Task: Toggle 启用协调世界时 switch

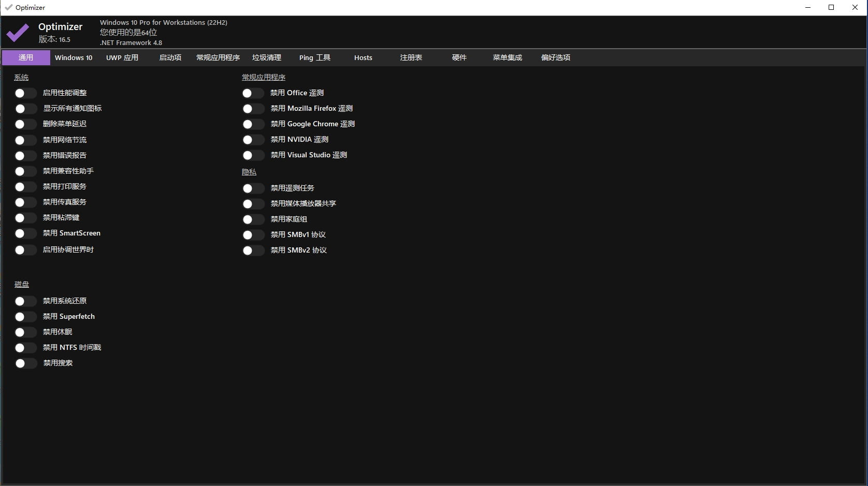Action: (25, 250)
